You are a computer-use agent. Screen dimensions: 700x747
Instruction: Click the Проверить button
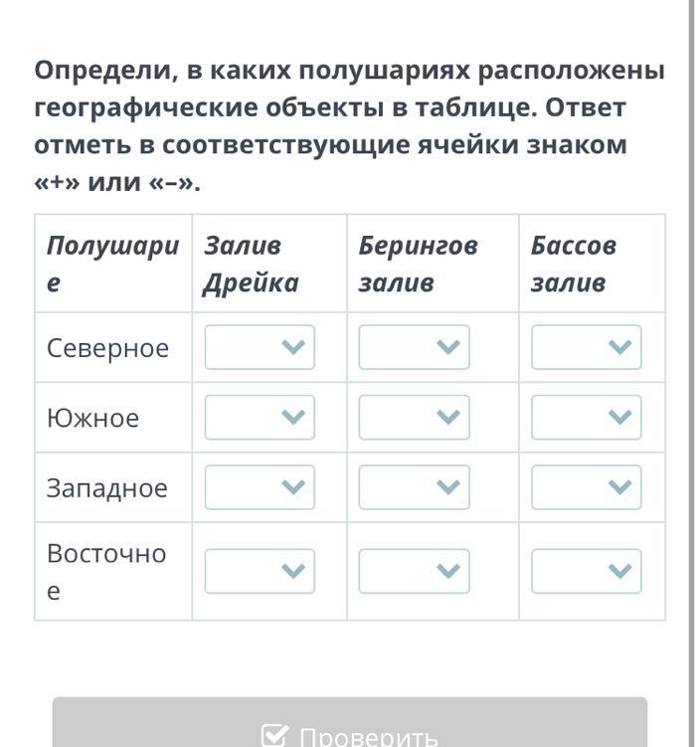click(350, 731)
